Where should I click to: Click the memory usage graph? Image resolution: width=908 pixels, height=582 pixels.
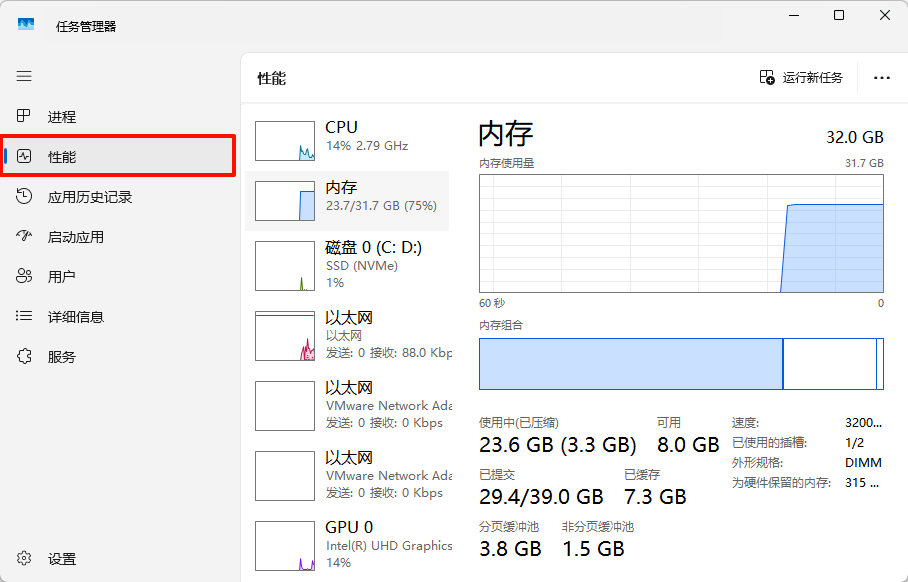[680, 233]
